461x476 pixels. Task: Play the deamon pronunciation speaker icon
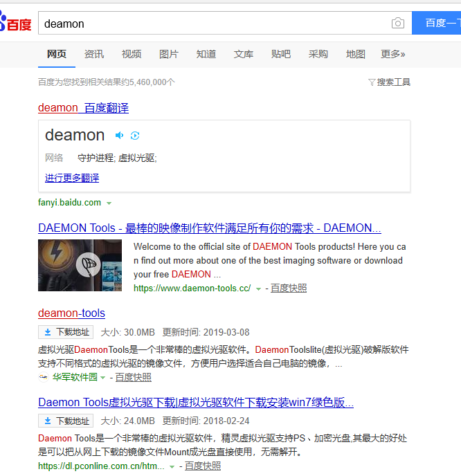pyautogui.click(x=120, y=136)
